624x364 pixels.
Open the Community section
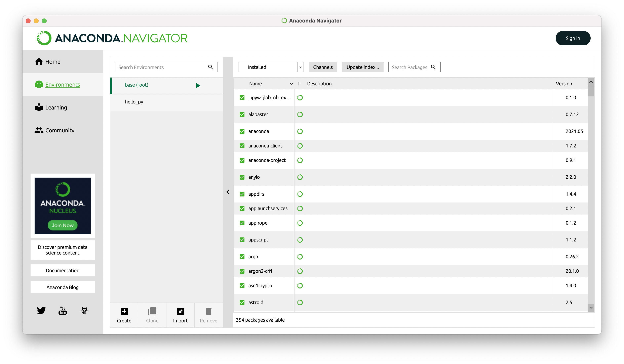63,130
